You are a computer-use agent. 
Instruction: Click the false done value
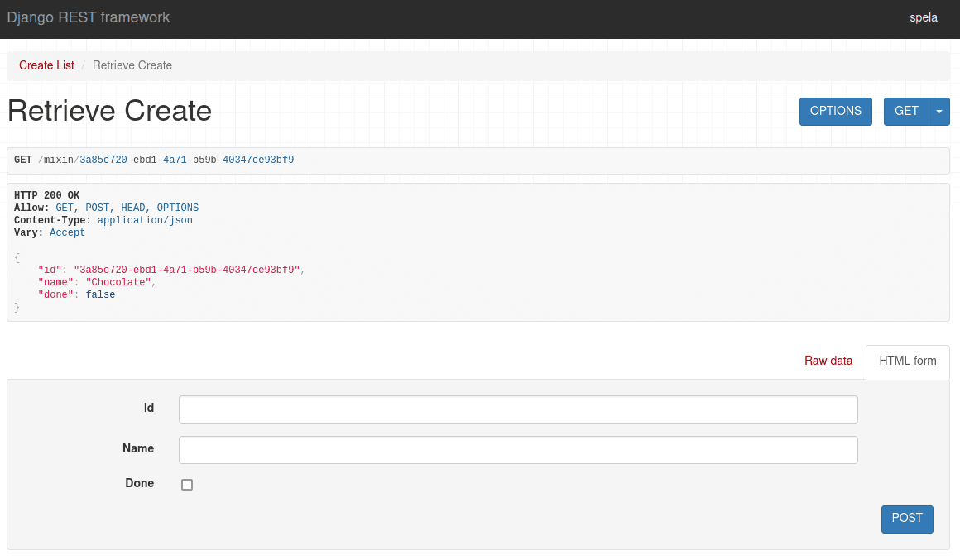pyautogui.click(x=100, y=295)
